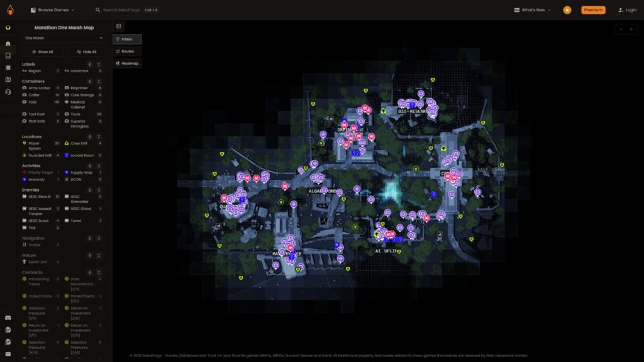The height and width of the screenshot is (362, 644).
Task: Open the book guide icon in sidebar
Action: click(8, 55)
